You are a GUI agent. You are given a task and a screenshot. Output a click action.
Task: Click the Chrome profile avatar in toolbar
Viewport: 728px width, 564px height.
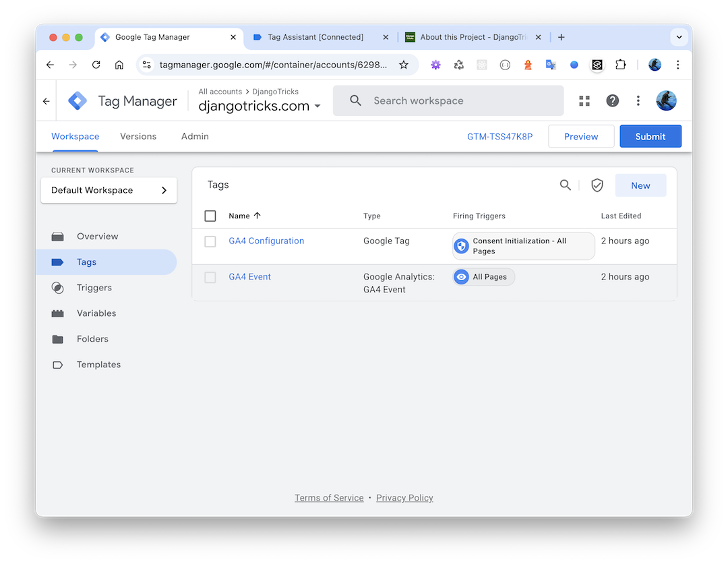[x=655, y=65]
